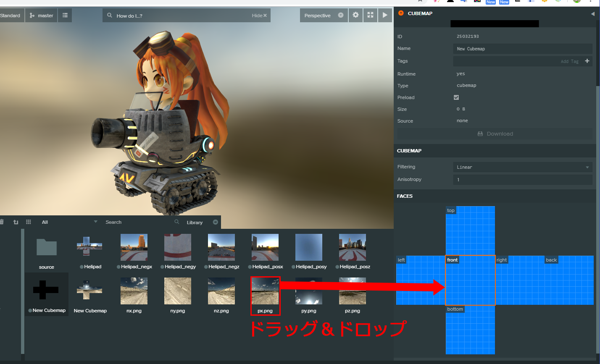
Task: Edit the Name field New Cubemap
Action: click(523, 49)
